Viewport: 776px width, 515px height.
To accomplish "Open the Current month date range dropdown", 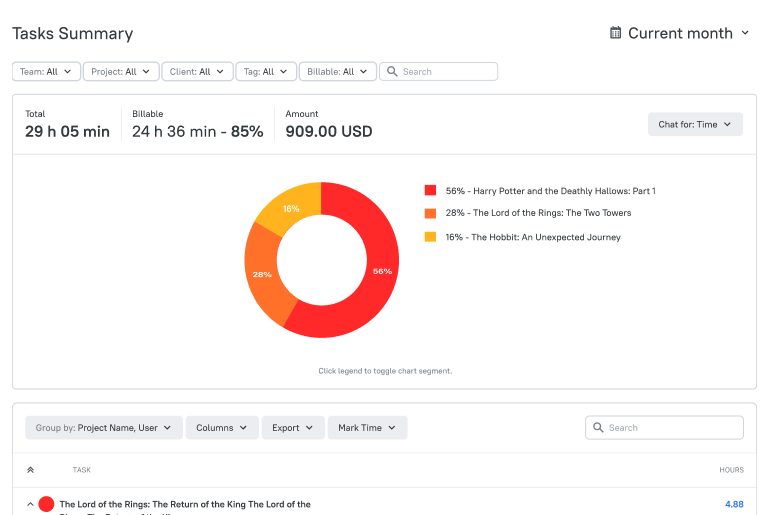I will point(679,33).
